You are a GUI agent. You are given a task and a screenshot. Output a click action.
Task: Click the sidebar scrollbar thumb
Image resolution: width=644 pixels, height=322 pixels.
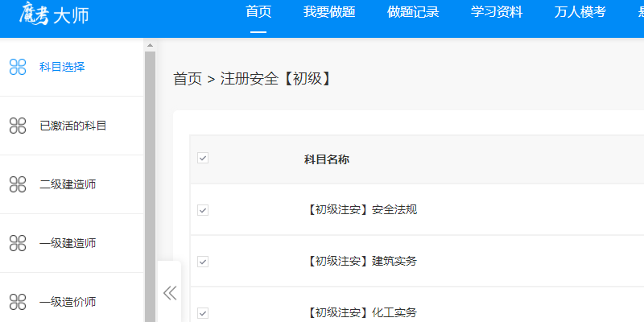[x=150, y=187]
